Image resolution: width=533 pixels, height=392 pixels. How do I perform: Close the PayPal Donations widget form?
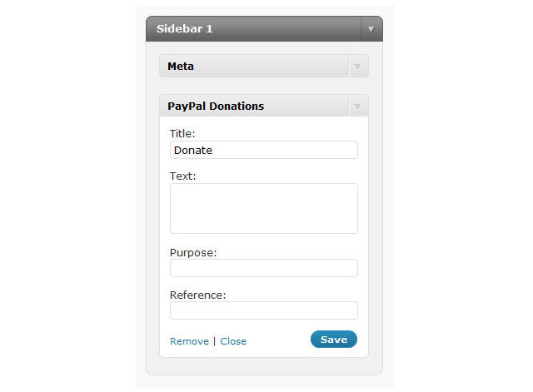[233, 341]
